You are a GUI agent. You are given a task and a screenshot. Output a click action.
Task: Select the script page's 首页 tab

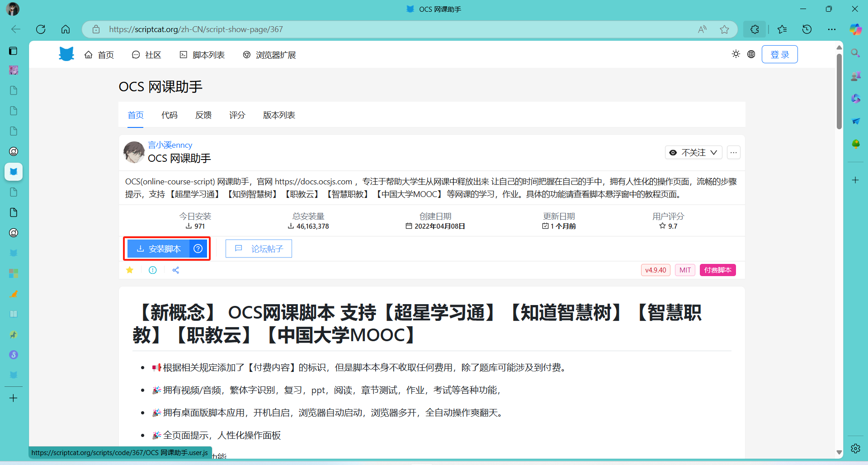pos(136,115)
